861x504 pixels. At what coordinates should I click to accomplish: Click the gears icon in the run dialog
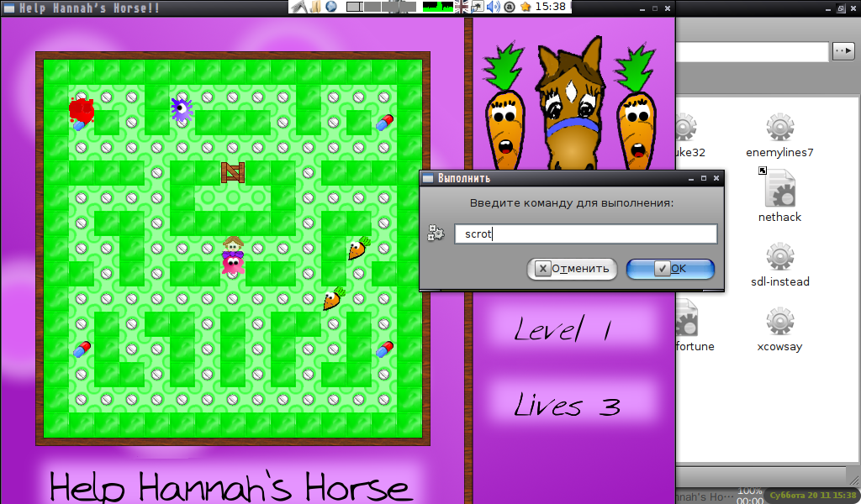pos(435,234)
